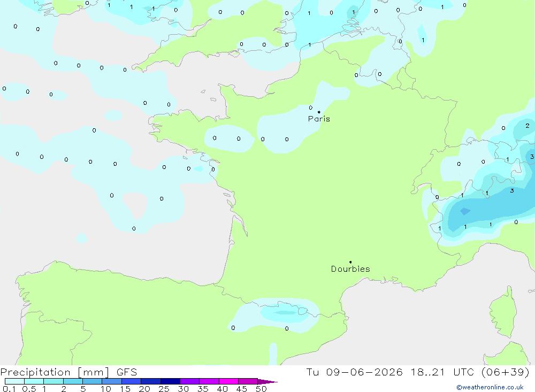Click the 'Tu 09-06-2026' date text
Viewport: 535px width, 392px height.
click(x=354, y=372)
